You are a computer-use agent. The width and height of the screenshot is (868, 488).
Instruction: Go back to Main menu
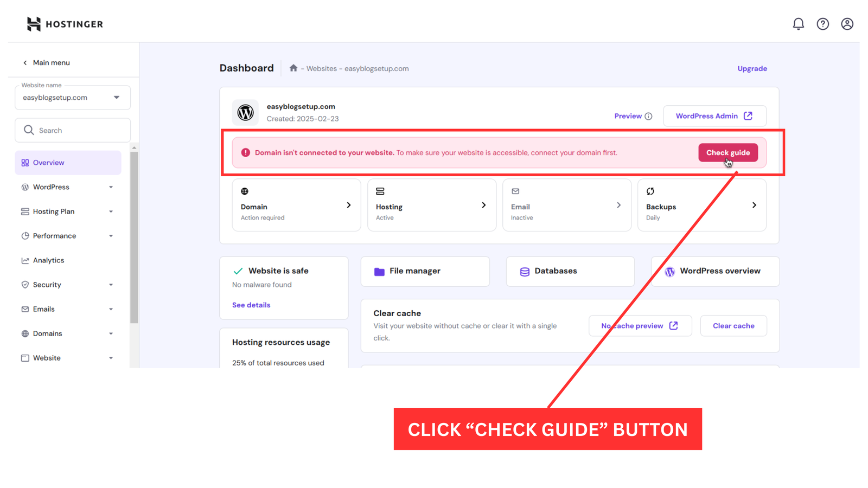tap(46, 62)
